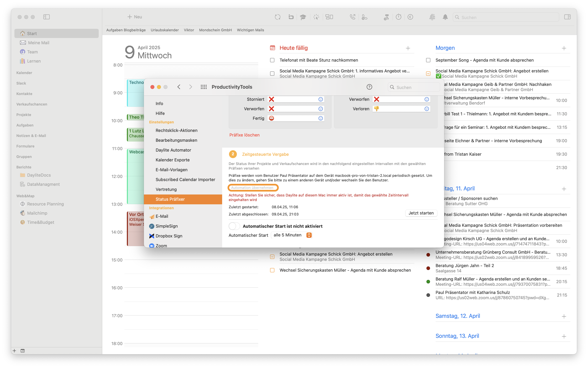Open emoji picker for right Verworfen prefix

pyautogui.click(x=427, y=99)
